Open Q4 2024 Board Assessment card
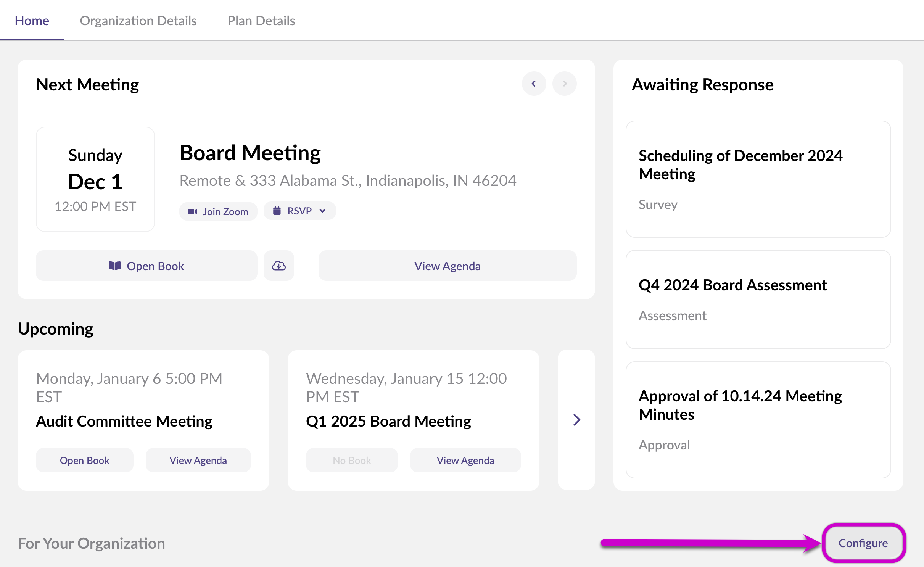The height and width of the screenshot is (567, 924). click(x=758, y=299)
